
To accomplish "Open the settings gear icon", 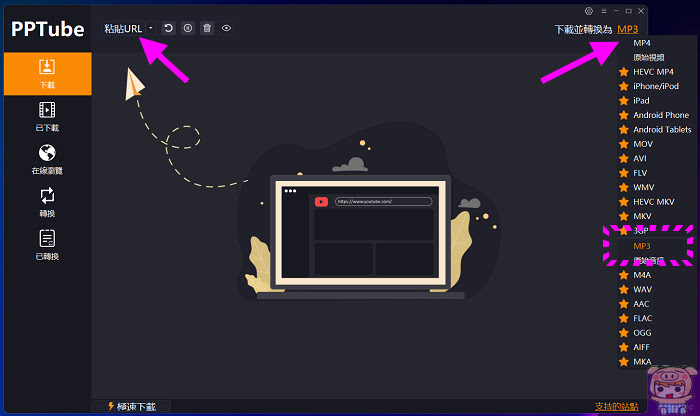I will pyautogui.click(x=589, y=11).
